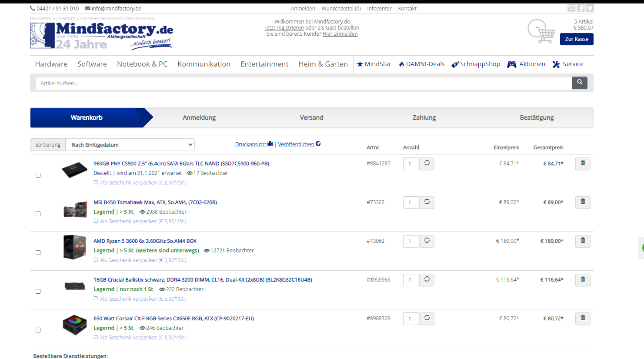Enable gift wrapping for MSI B450 Tomahawk
The width and height of the screenshot is (644, 359).
96,221
